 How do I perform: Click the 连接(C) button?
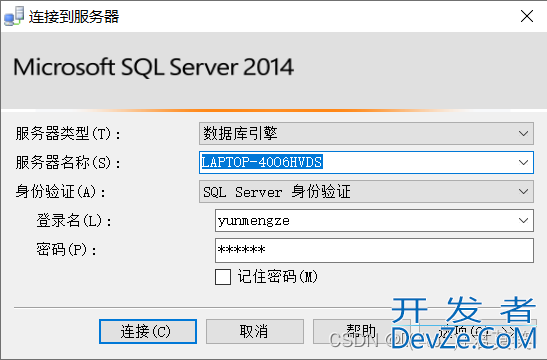[x=148, y=331]
